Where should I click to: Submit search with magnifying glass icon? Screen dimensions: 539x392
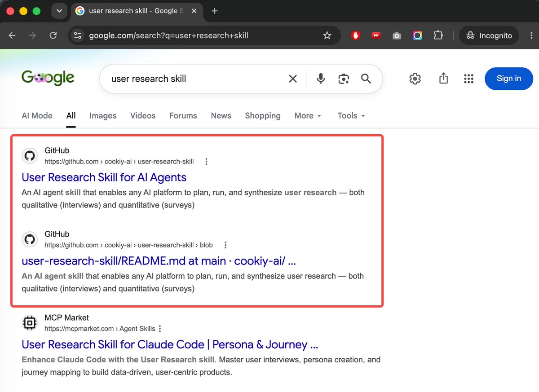tap(366, 79)
